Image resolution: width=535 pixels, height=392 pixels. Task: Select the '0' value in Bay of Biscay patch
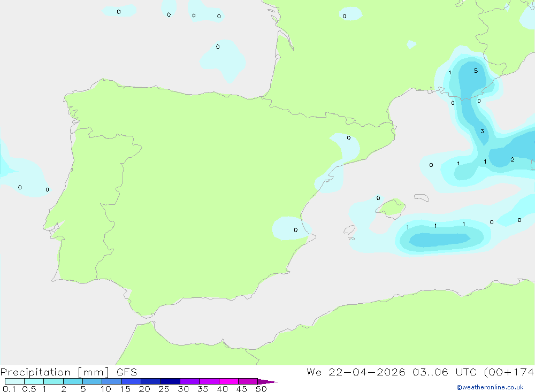tap(218, 47)
